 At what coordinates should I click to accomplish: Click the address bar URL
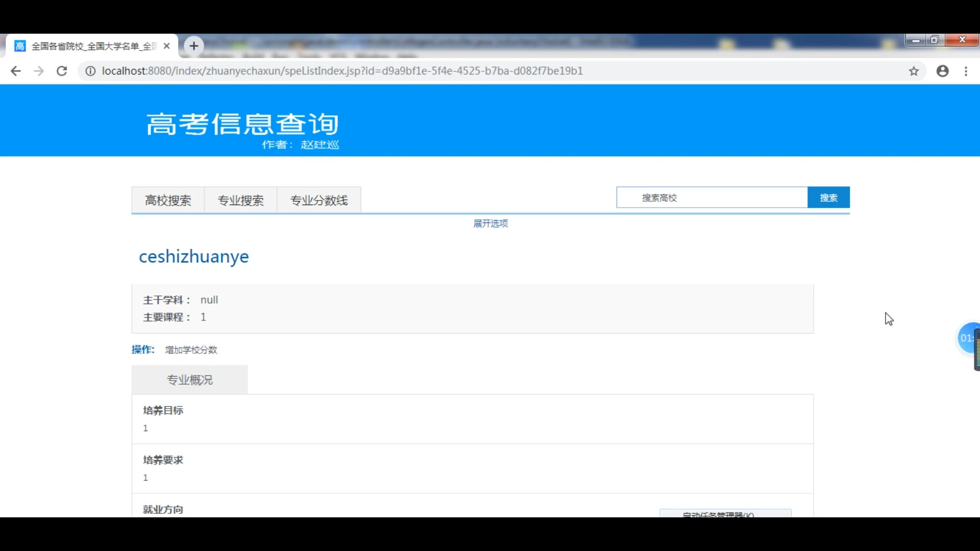(342, 71)
